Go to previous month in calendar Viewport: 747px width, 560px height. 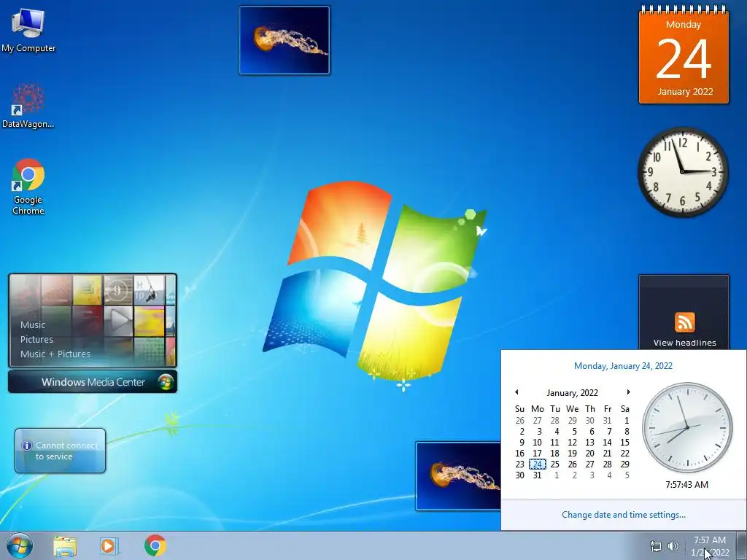516,392
